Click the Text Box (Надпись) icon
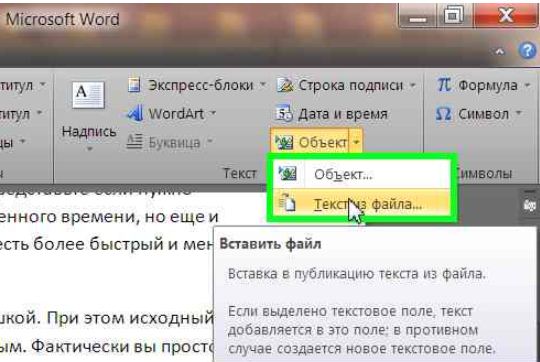 [88, 95]
